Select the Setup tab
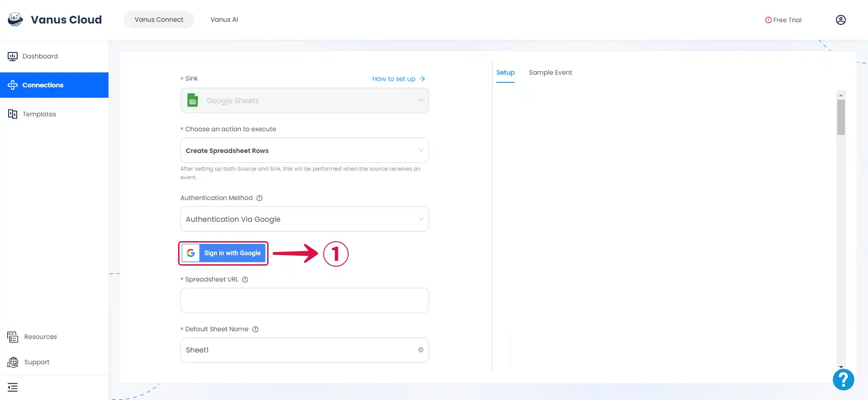Image resolution: width=868 pixels, height=400 pixels. [505, 73]
